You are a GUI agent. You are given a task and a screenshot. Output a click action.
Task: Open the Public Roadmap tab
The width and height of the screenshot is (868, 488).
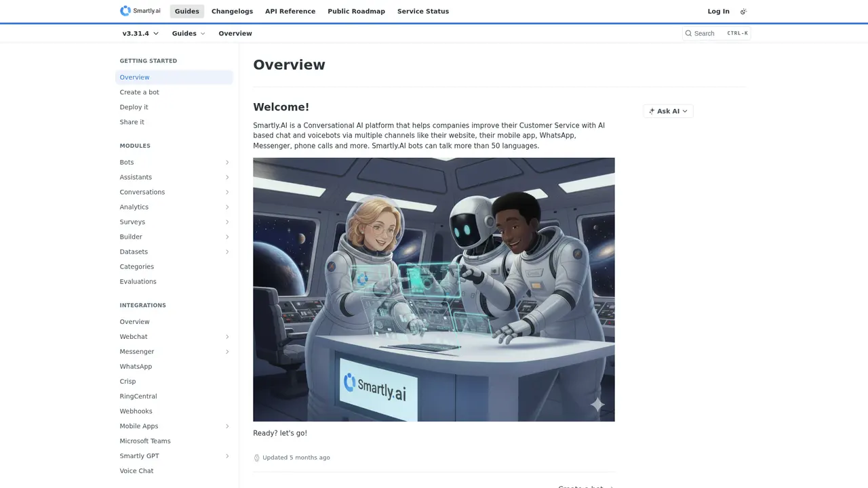pos(356,12)
